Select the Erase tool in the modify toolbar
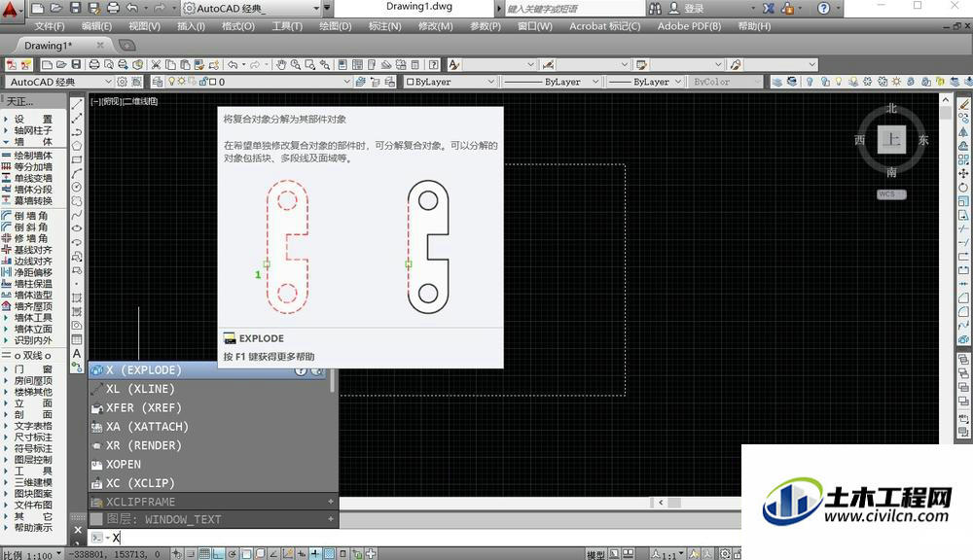Image resolution: width=973 pixels, height=560 pixels. [x=963, y=105]
